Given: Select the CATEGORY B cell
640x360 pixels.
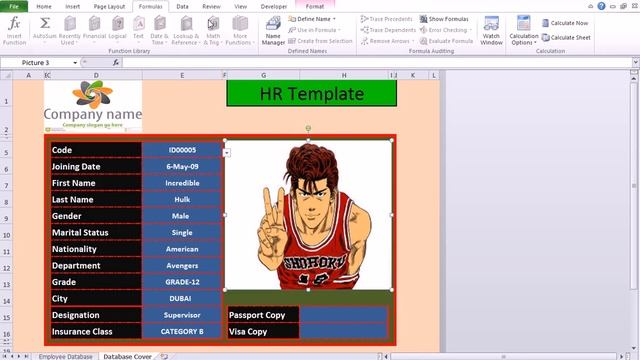Looking at the screenshot, I should click(182, 331).
